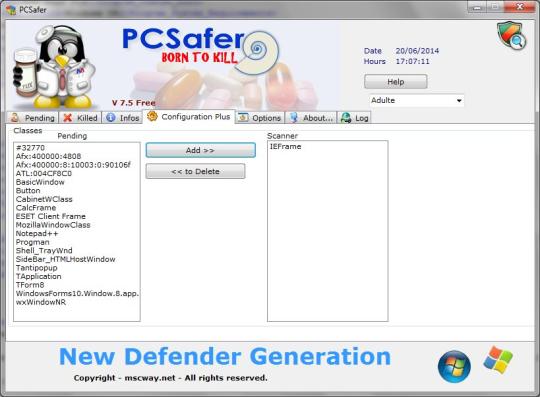540x397 pixels.
Task: Select the Configuration Plus tab
Action: pyautogui.click(x=189, y=117)
